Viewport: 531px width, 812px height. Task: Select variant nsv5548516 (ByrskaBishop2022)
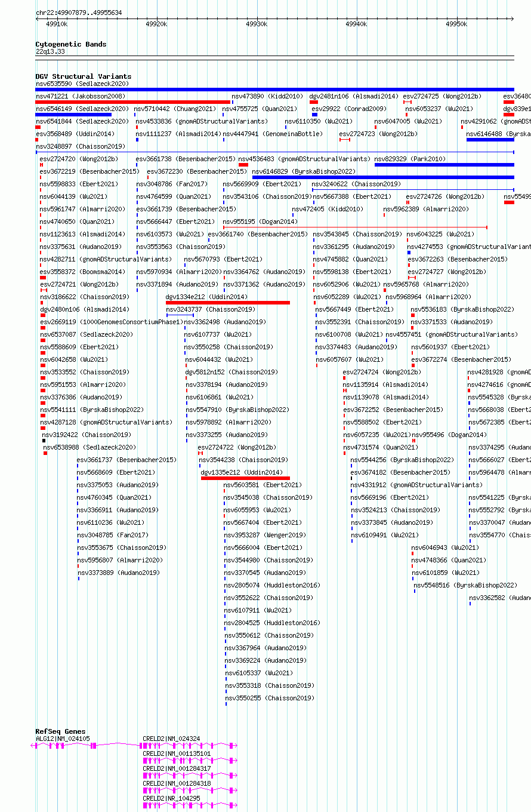pyautogui.click(x=466, y=585)
